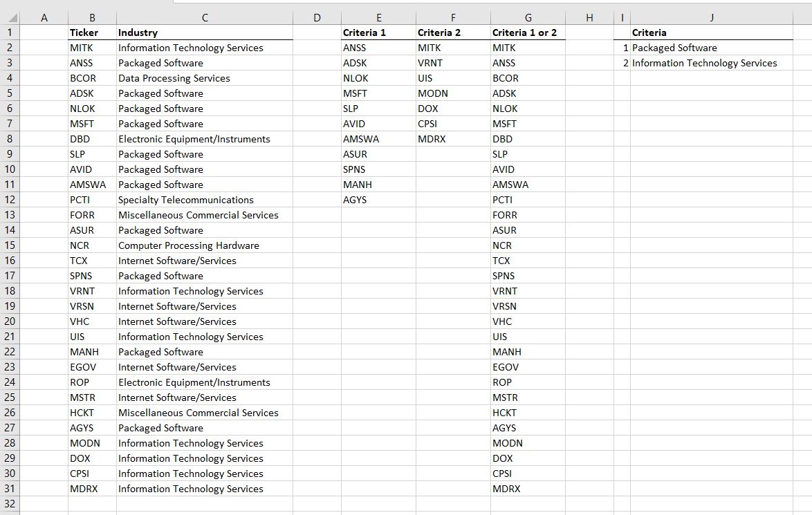Screen dimensions: 812x515
Task: Click NCR in the Ticker column
Action: (x=92, y=245)
